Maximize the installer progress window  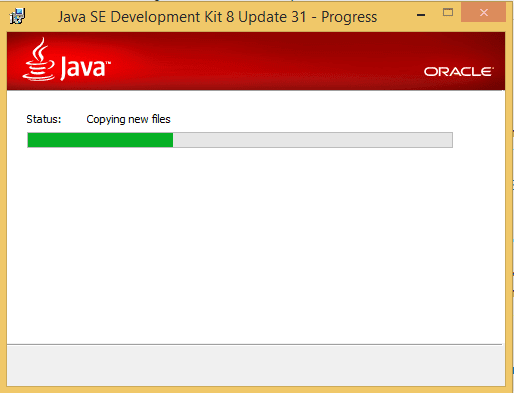(x=448, y=13)
